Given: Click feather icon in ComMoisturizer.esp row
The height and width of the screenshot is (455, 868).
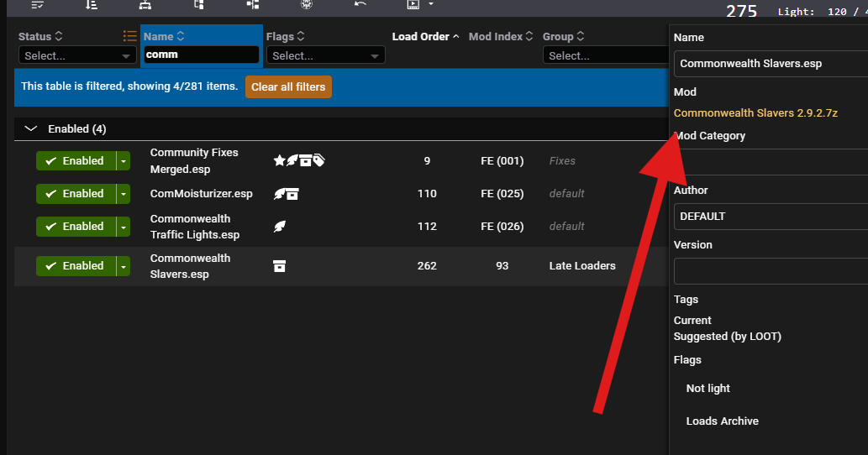Looking at the screenshot, I should (x=280, y=194).
